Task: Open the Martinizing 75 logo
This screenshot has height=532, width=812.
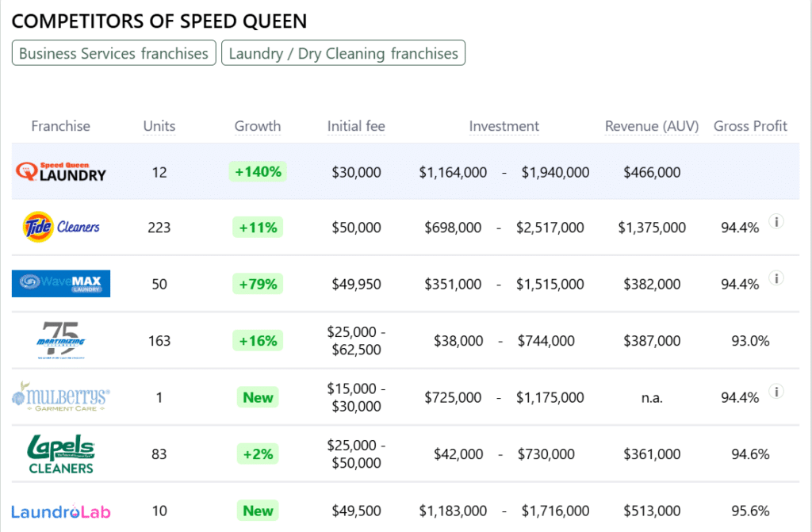Action: 61,340
